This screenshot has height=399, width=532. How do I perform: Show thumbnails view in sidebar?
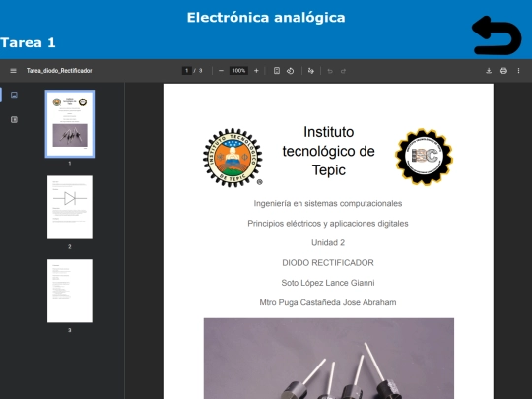(x=14, y=95)
